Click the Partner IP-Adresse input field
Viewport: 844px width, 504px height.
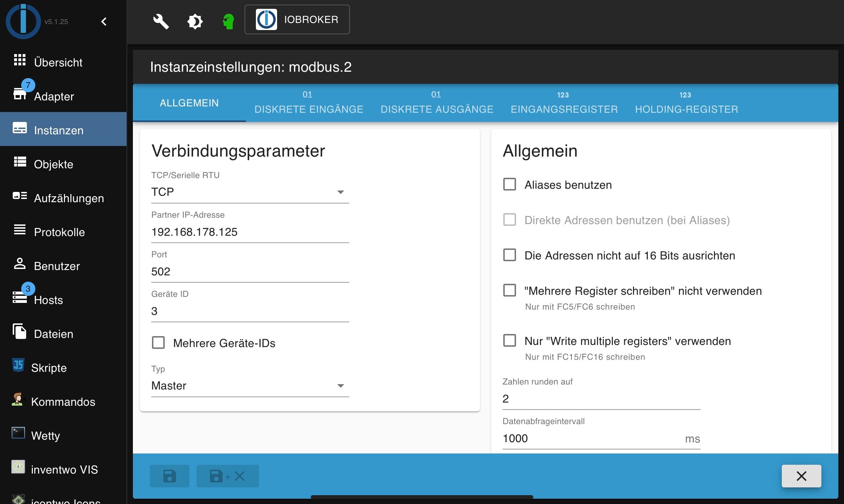pos(250,232)
